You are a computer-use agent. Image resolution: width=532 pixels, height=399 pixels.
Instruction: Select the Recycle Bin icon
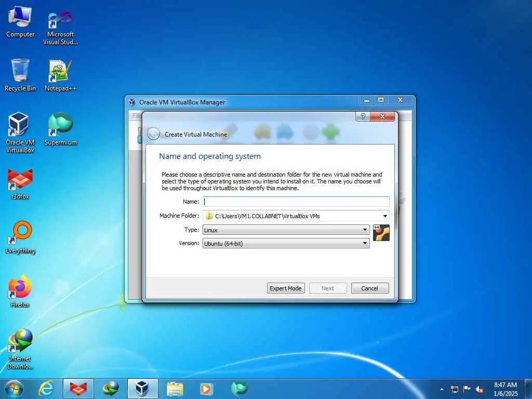click(x=20, y=75)
